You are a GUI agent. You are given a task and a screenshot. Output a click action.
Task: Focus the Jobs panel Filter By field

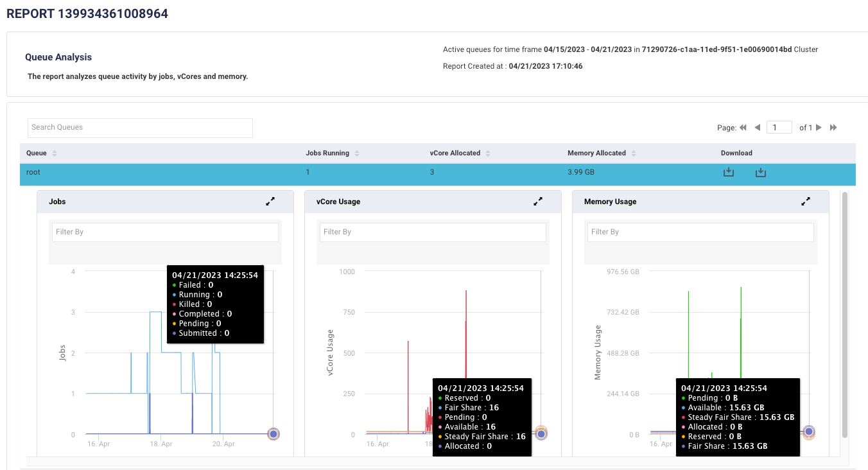coord(165,232)
